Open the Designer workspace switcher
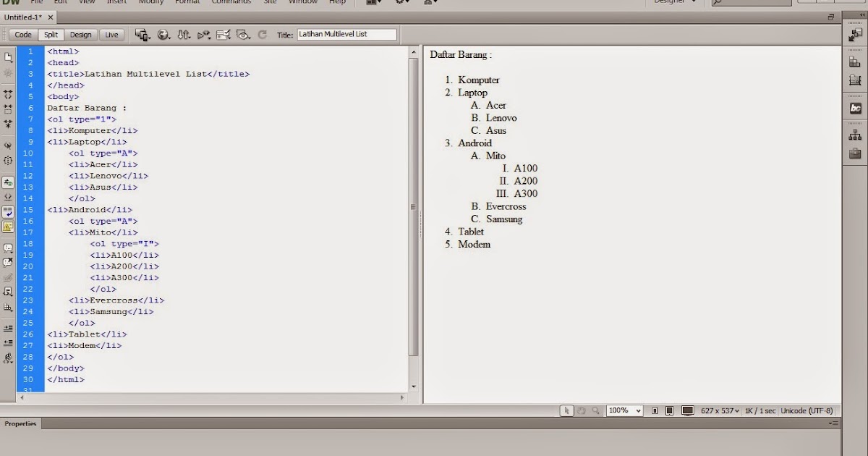 673,2
